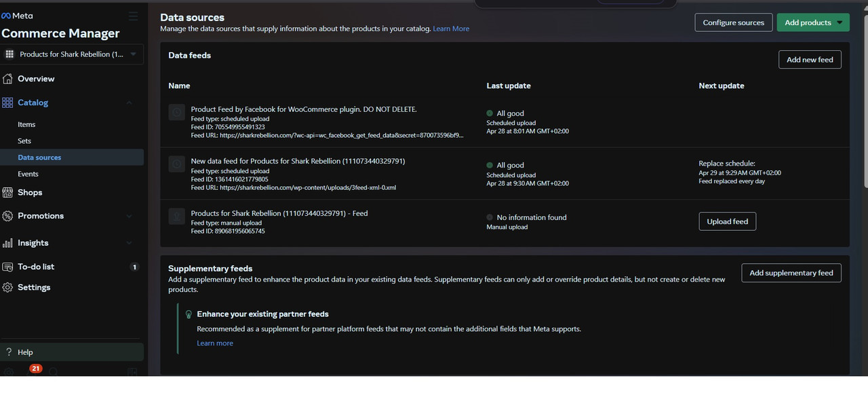This screenshot has height=395, width=868.
Task: Click the Upload feed button
Action: click(x=728, y=221)
